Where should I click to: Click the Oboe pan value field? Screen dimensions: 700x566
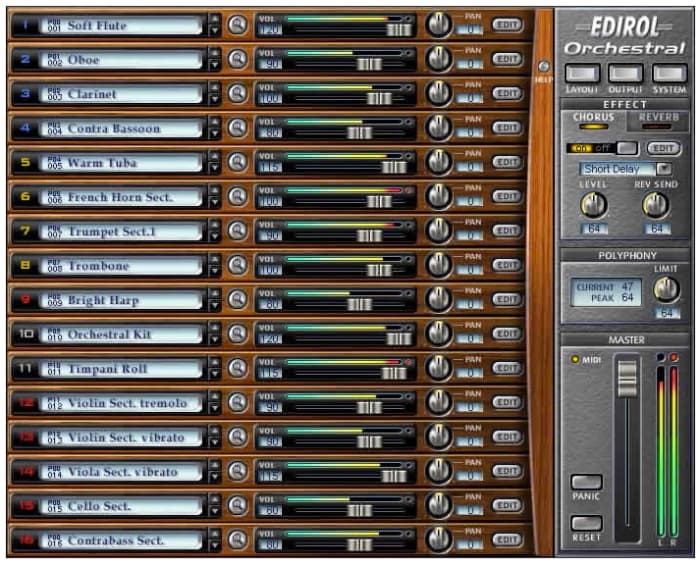470,65
